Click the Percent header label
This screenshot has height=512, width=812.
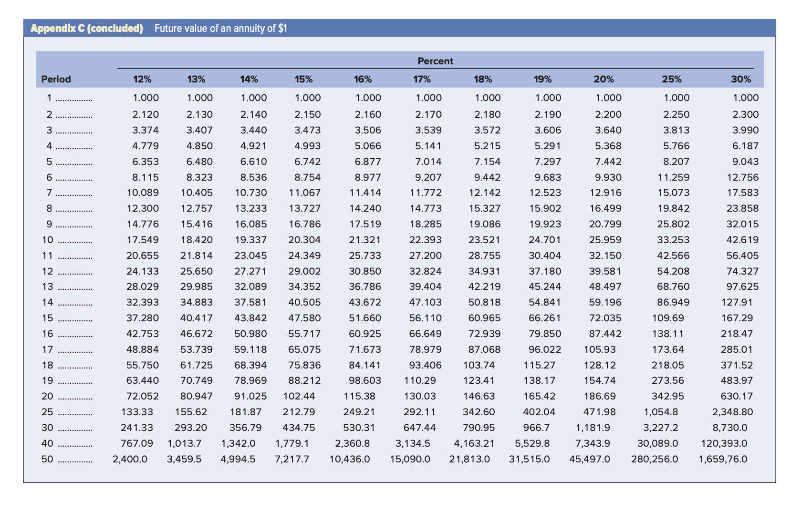click(x=435, y=61)
